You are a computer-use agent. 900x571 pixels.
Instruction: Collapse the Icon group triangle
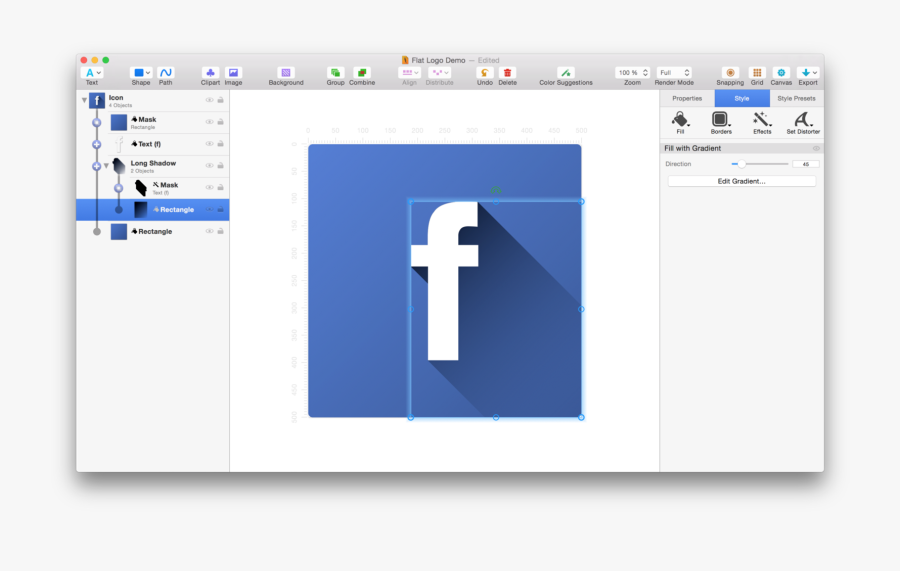84,100
